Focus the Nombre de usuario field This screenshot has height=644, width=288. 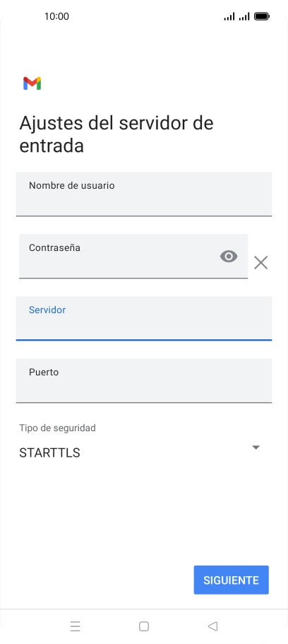click(144, 194)
